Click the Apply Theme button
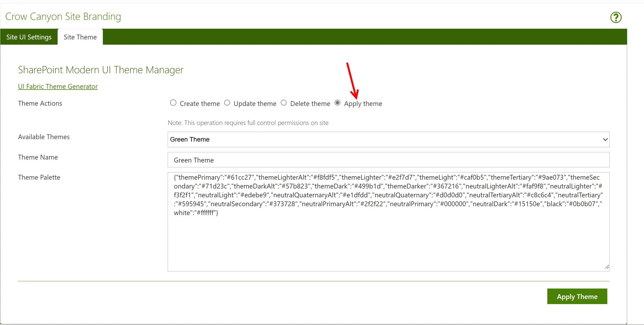 [x=577, y=296]
